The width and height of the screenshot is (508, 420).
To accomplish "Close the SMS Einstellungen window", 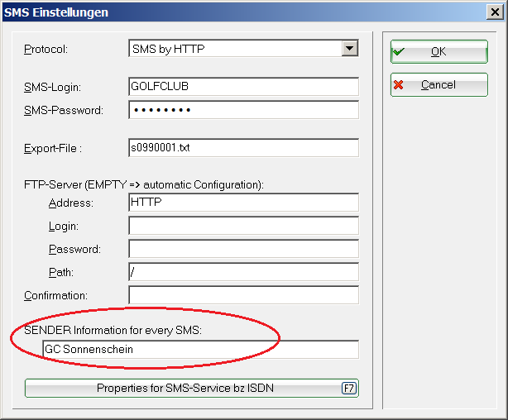I will point(495,12).
